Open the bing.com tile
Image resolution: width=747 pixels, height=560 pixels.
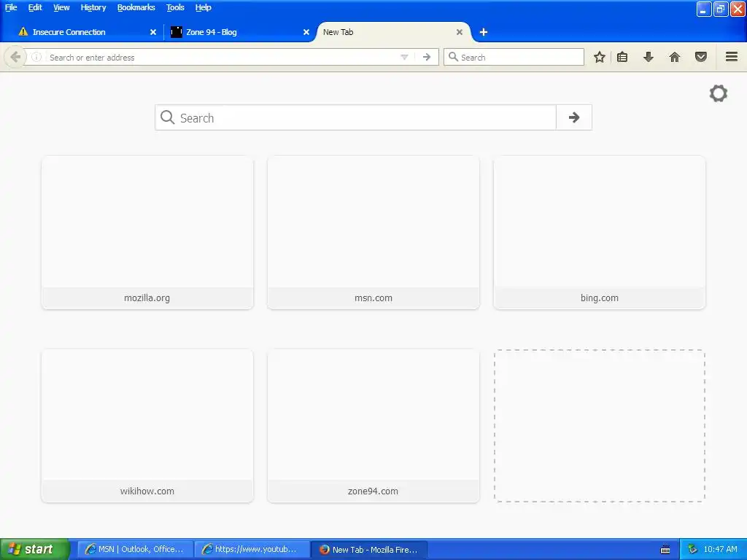[x=600, y=233]
